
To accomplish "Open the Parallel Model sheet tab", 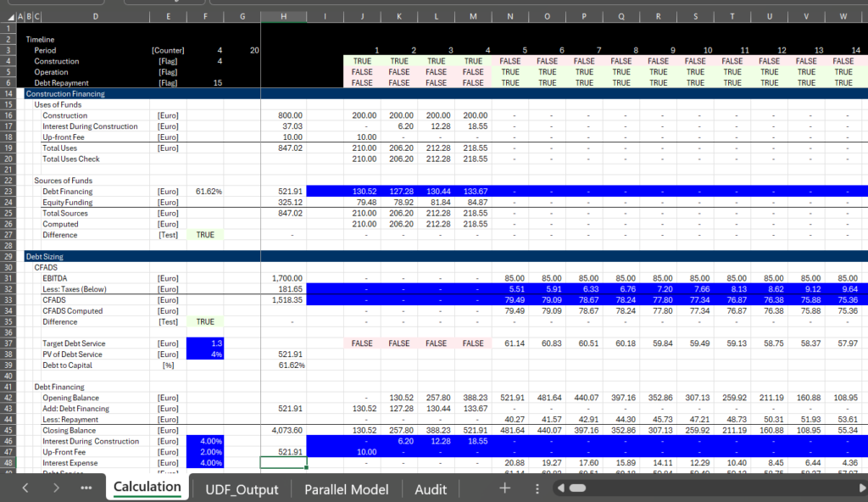I will (347, 489).
